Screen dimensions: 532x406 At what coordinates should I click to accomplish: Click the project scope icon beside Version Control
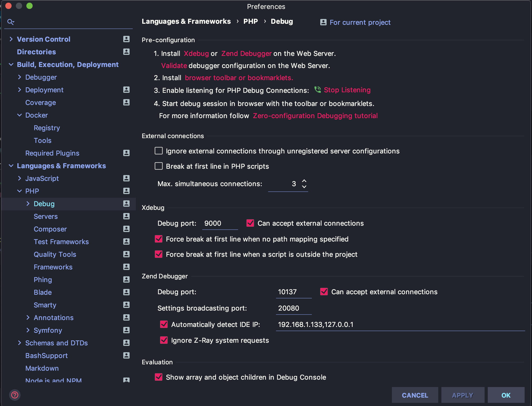click(126, 39)
